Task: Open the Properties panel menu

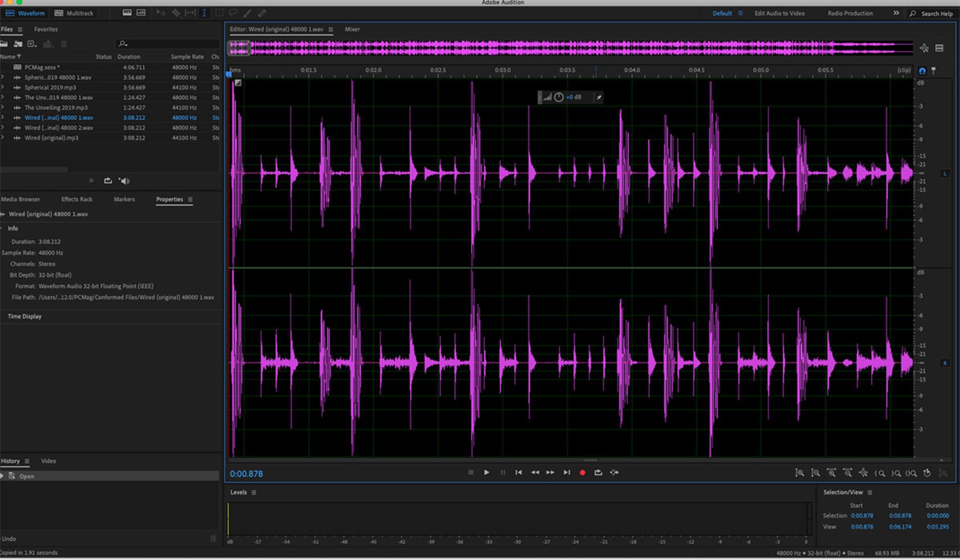Action: 190,199
